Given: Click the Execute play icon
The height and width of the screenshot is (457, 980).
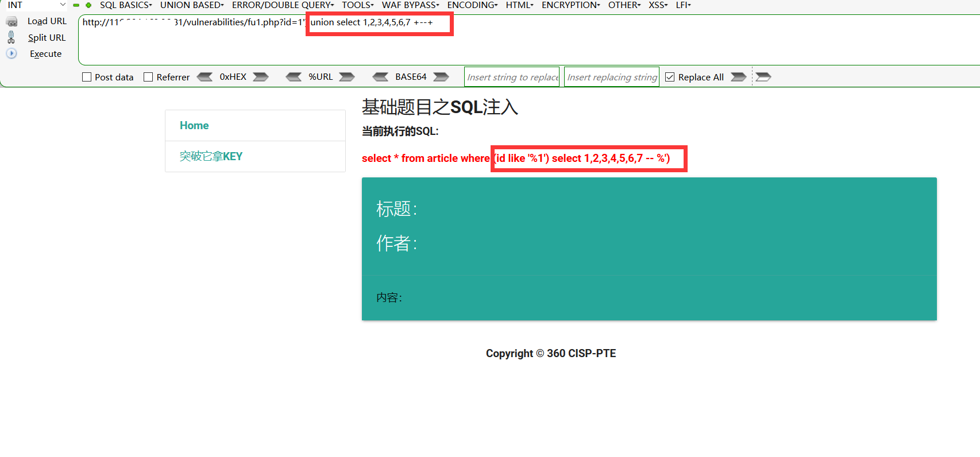Looking at the screenshot, I should (x=11, y=53).
